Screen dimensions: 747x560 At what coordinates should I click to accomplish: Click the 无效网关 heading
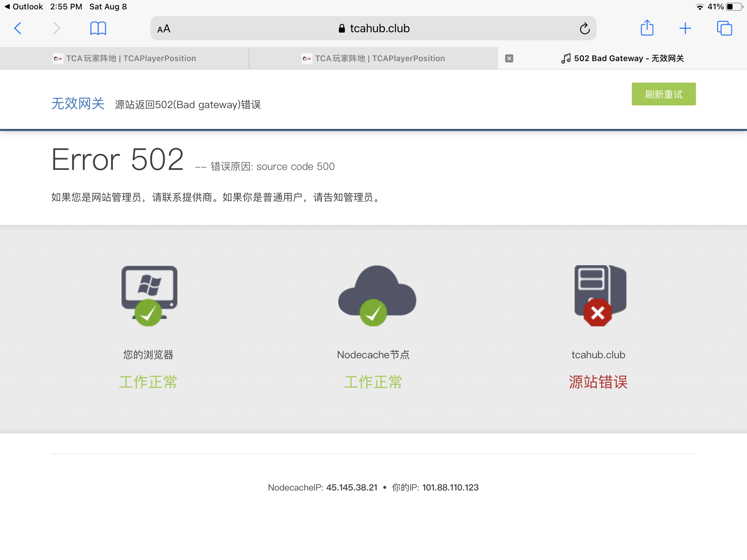coord(78,104)
